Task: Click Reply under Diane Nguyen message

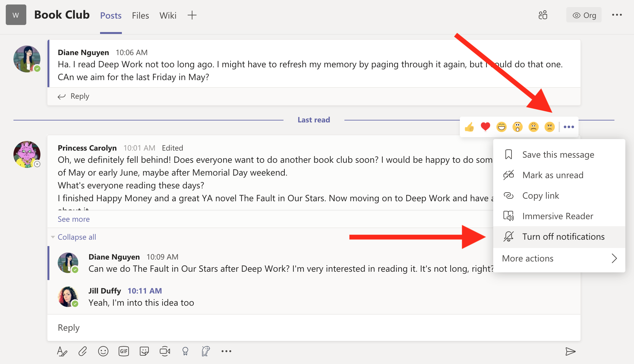Action: tap(80, 96)
